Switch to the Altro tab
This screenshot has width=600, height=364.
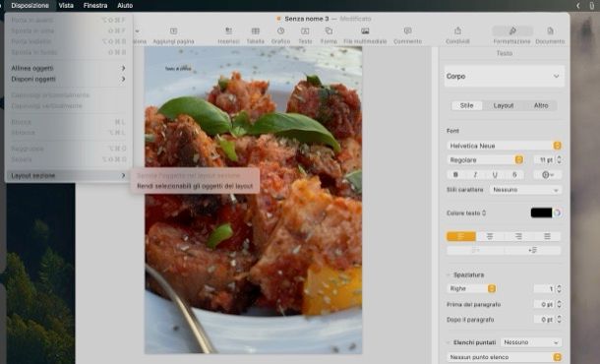pyautogui.click(x=541, y=105)
